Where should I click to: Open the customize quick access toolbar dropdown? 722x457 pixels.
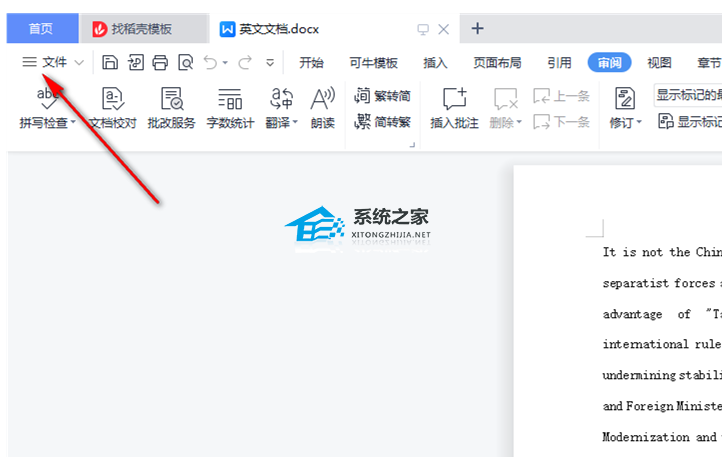[270, 63]
